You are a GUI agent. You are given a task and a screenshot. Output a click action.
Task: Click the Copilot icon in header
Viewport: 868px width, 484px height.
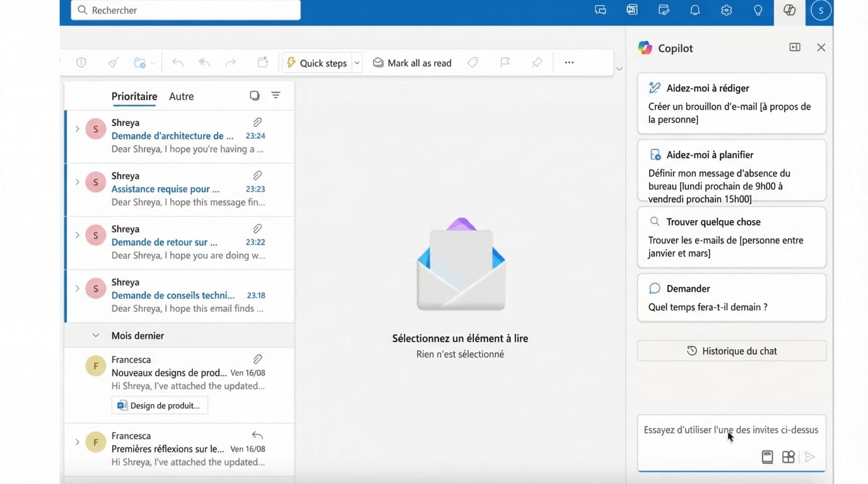point(789,10)
